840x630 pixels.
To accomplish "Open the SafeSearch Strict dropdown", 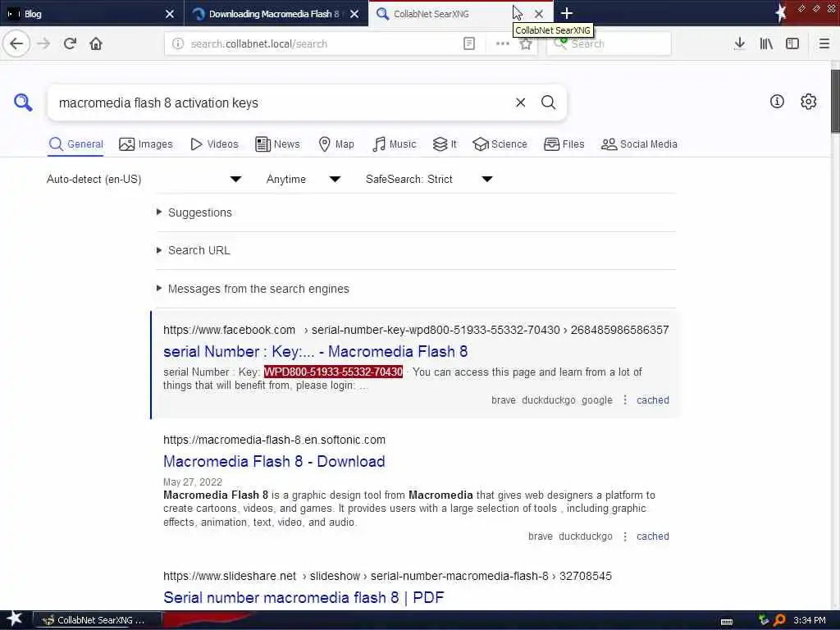I will (429, 179).
